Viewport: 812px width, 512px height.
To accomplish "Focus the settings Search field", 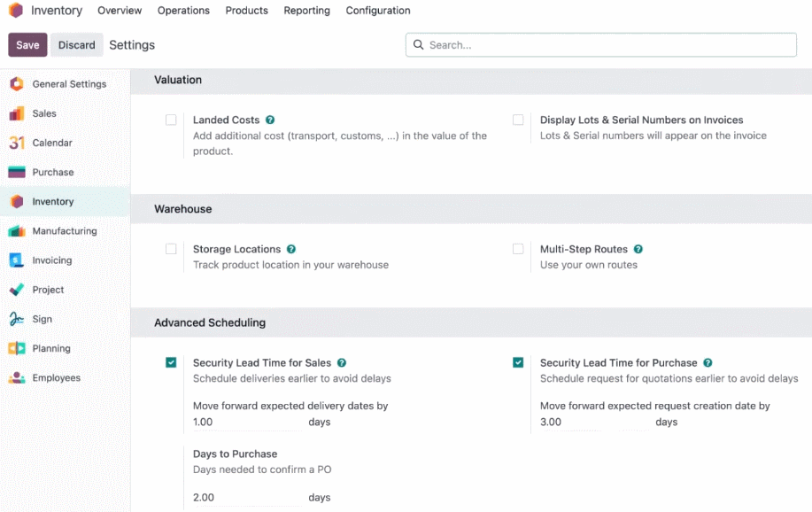I will point(600,45).
